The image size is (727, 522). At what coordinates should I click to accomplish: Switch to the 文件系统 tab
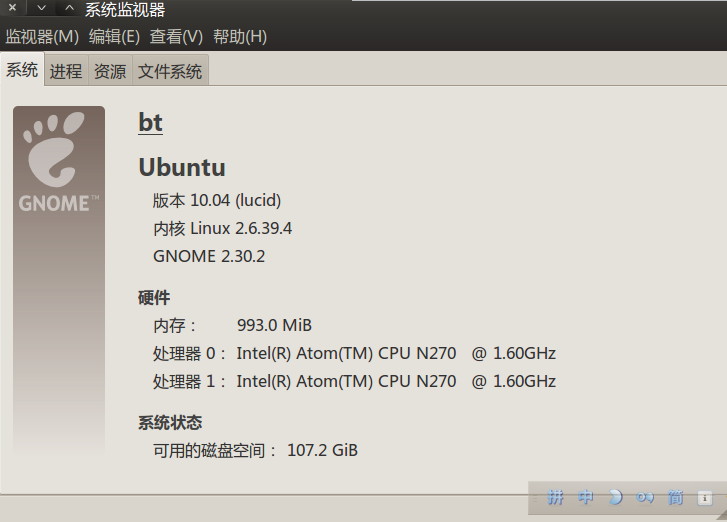[170, 71]
